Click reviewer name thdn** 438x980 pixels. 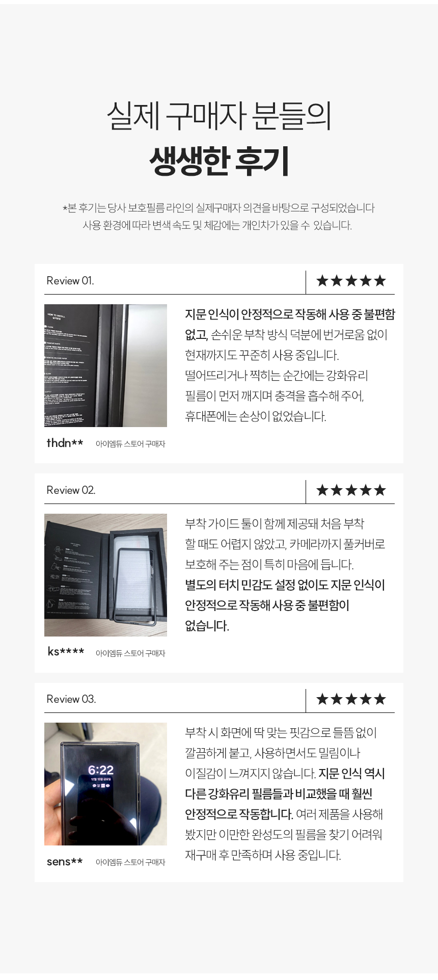pos(65,443)
